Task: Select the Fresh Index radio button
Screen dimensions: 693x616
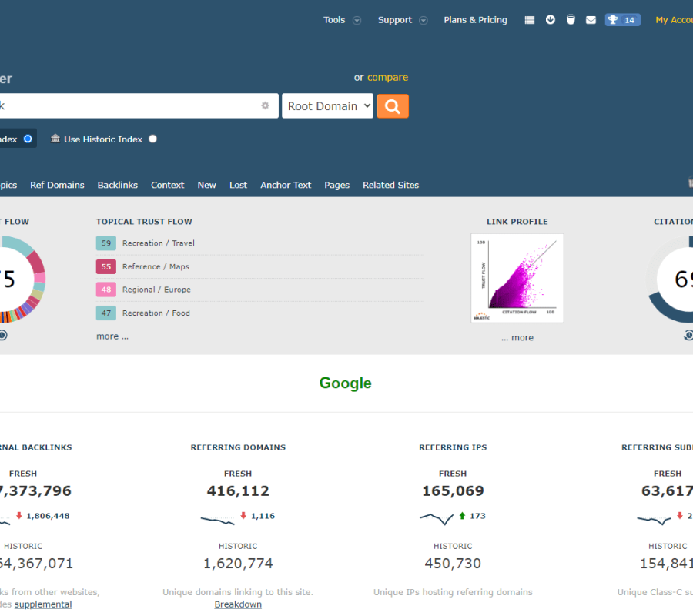Action: (x=28, y=139)
